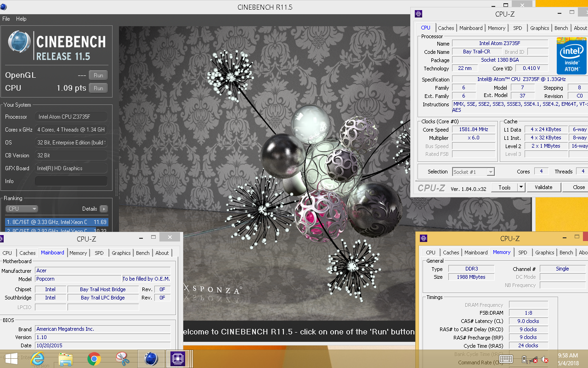Viewport: 588px width, 368px height.
Task: Click the taskbar clock showing 9:58 AM
Action: coord(568,356)
